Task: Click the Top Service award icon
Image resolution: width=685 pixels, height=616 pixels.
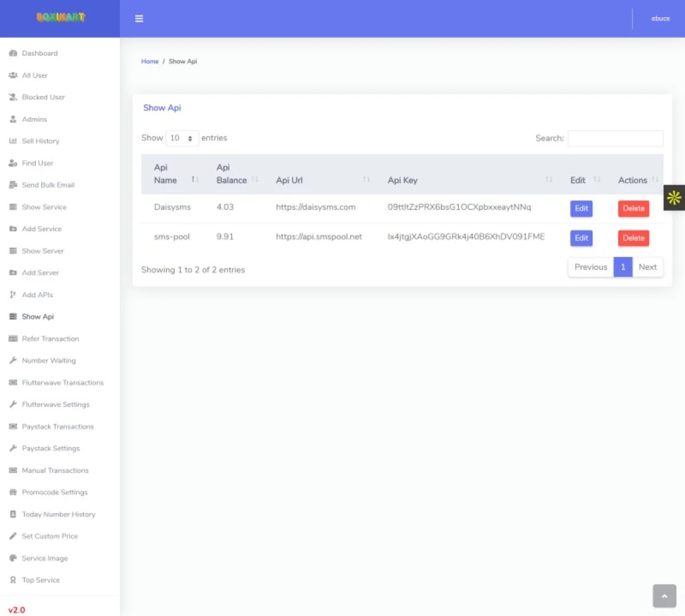Action: [13, 580]
